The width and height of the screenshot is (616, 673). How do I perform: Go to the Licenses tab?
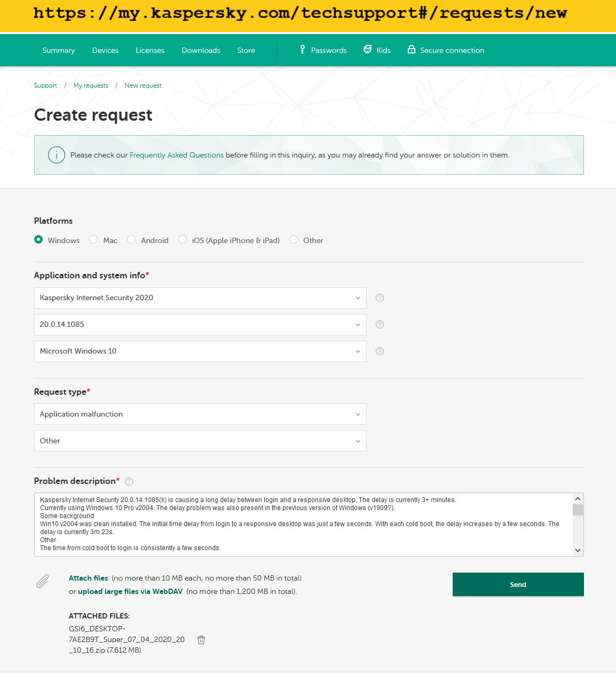point(150,50)
